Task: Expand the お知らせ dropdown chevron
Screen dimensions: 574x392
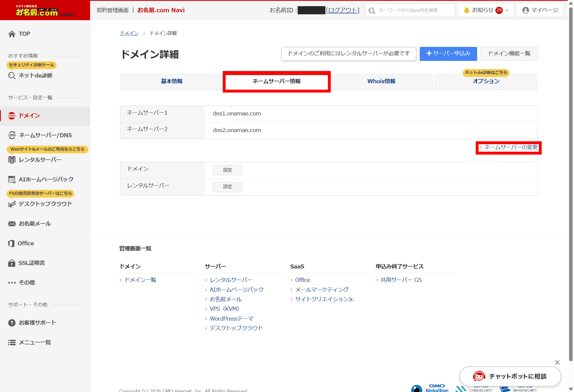Action: pyautogui.click(x=507, y=10)
